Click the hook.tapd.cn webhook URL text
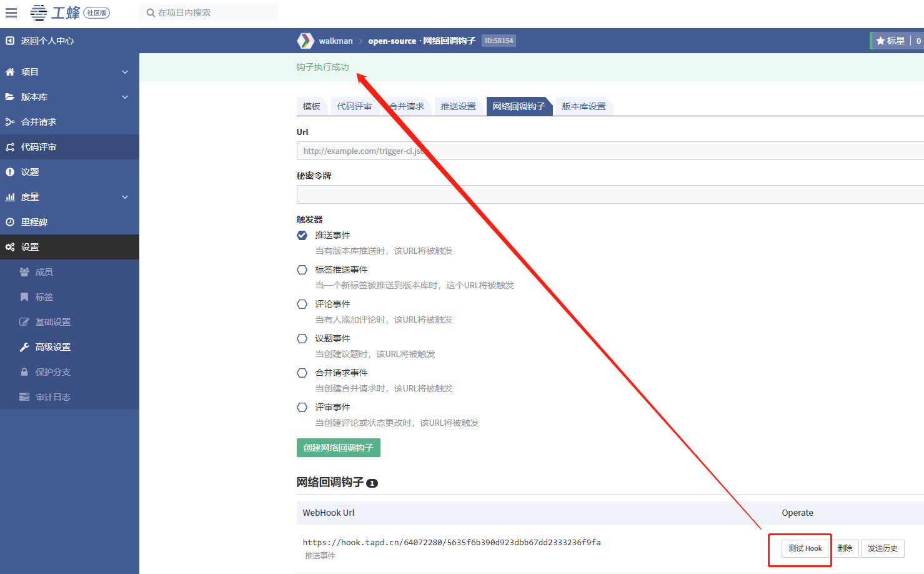This screenshot has height=574, width=924. pyautogui.click(x=452, y=542)
